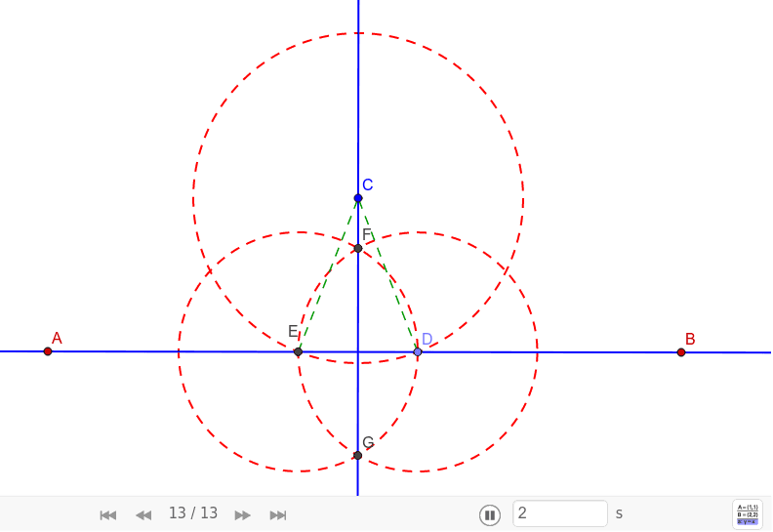Select point B on the horizontal line
The width and height of the screenshot is (773, 532).
click(681, 352)
